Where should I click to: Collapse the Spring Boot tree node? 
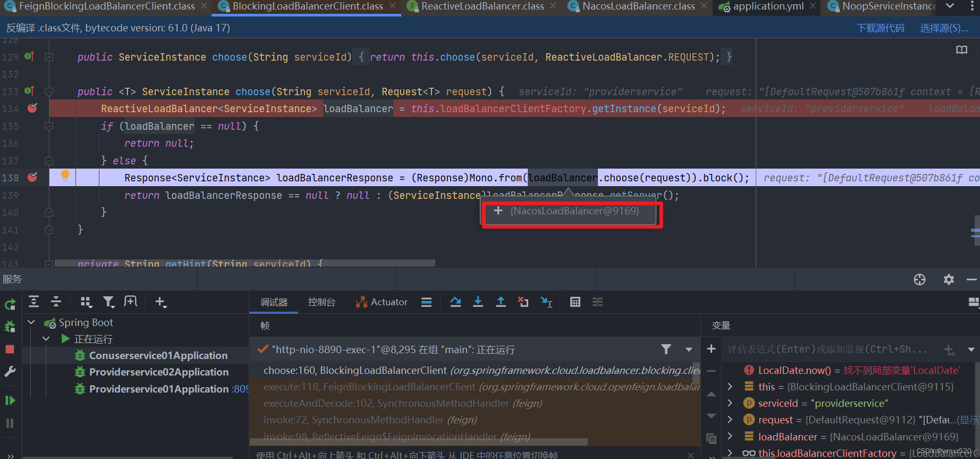pyautogui.click(x=31, y=322)
